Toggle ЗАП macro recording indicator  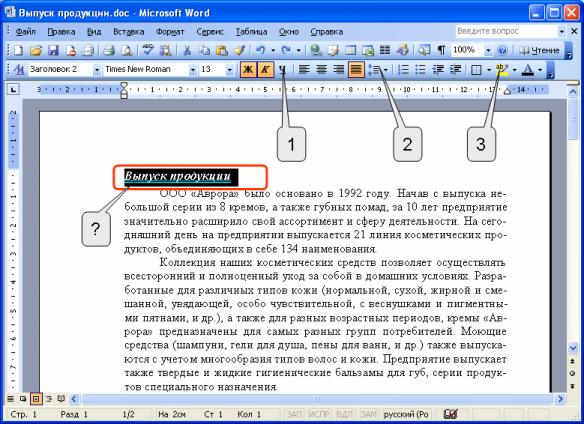point(294,414)
